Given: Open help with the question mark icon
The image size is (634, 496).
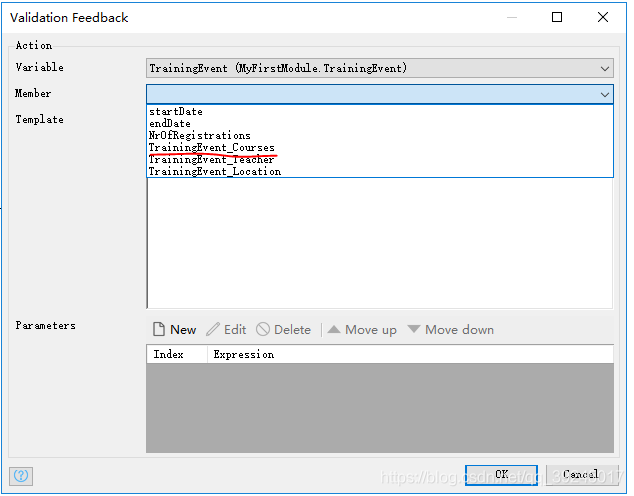Looking at the screenshot, I should click(x=21, y=476).
